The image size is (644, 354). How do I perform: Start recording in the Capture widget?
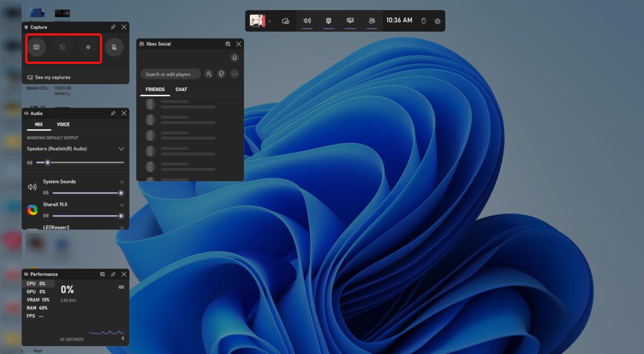tap(87, 47)
